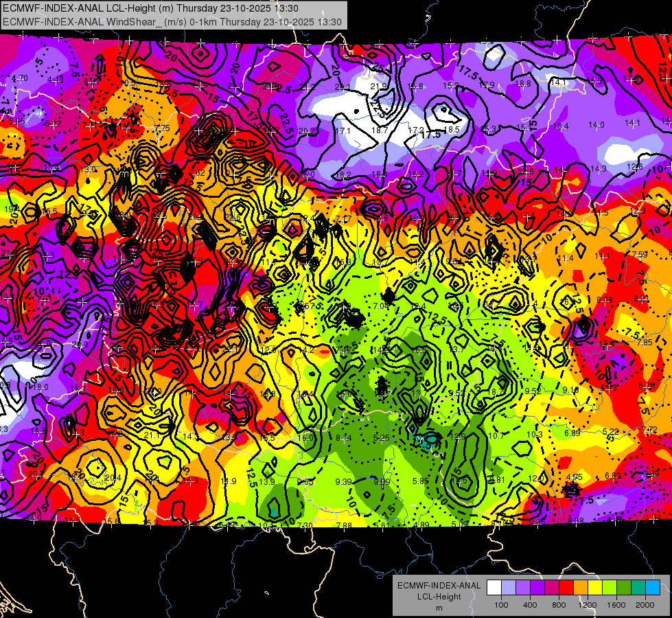Click the 7.72 value near the right edge

point(649,430)
